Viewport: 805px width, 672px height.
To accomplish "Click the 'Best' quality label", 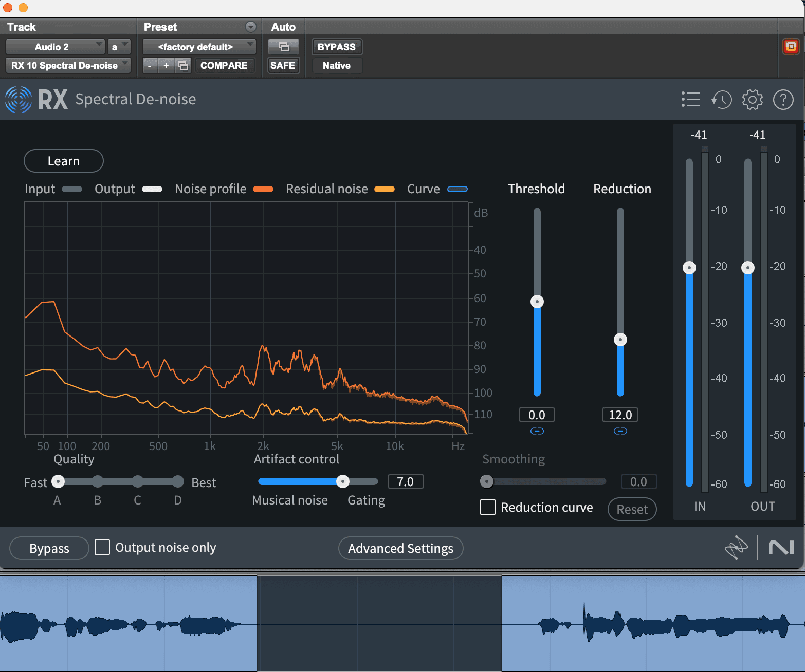I will (204, 482).
